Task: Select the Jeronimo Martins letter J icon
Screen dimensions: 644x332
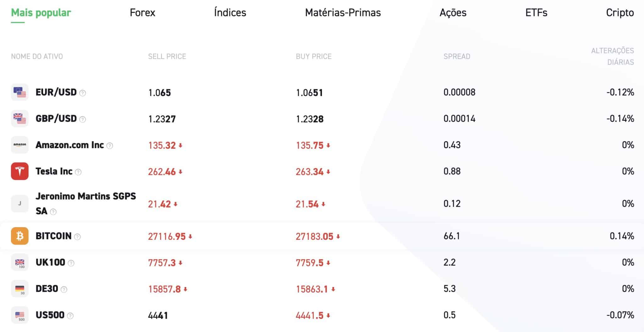Action: pos(20,203)
